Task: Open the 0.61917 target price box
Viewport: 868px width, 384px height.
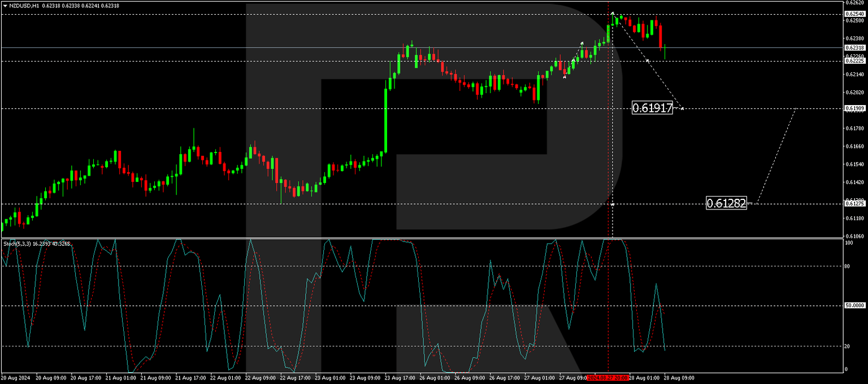Action: pyautogui.click(x=651, y=108)
